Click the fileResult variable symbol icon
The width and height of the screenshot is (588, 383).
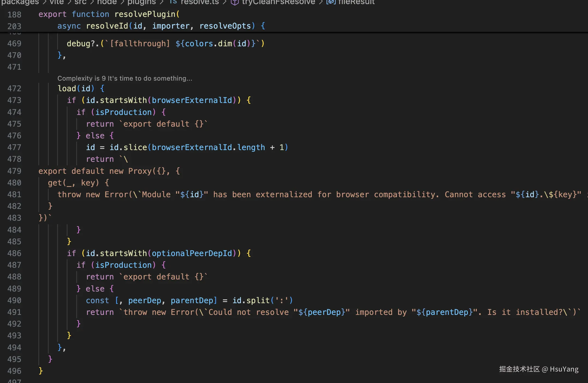click(x=331, y=2)
